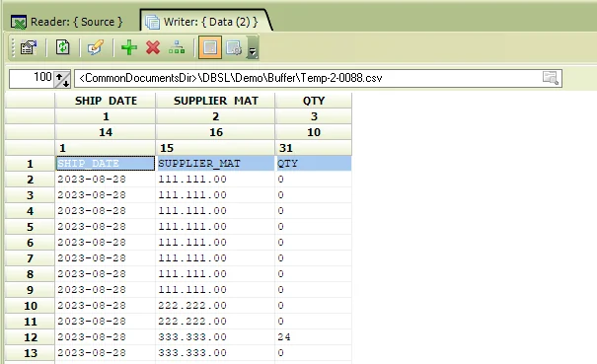Open the view settings gear icon
Viewport: 597px width, 364px height.
coord(234,47)
